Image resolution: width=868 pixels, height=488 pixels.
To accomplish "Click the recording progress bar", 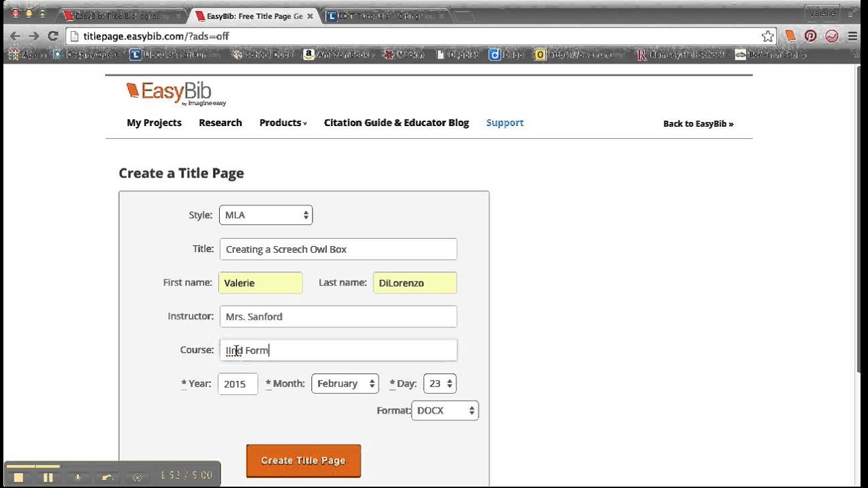I will pos(33,466).
